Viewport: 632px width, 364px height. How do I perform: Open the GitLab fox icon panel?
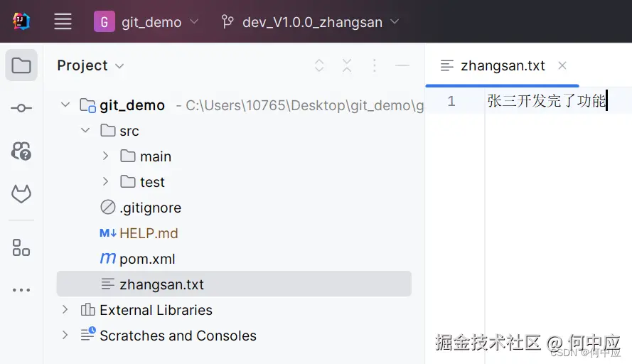(21, 193)
